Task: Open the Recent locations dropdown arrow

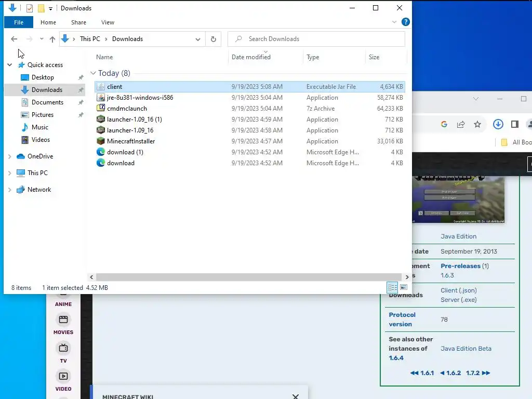Action: click(42, 39)
